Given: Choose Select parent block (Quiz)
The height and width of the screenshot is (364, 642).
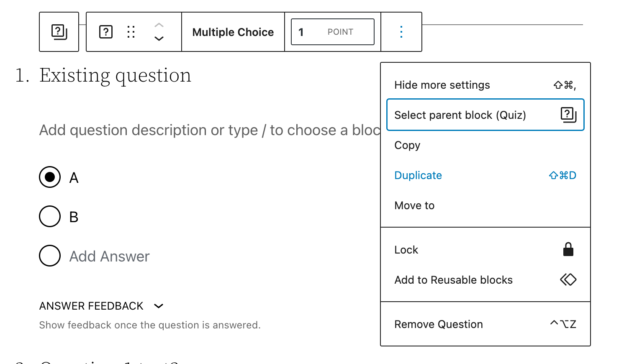Looking at the screenshot, I should [x=460, y=115].
